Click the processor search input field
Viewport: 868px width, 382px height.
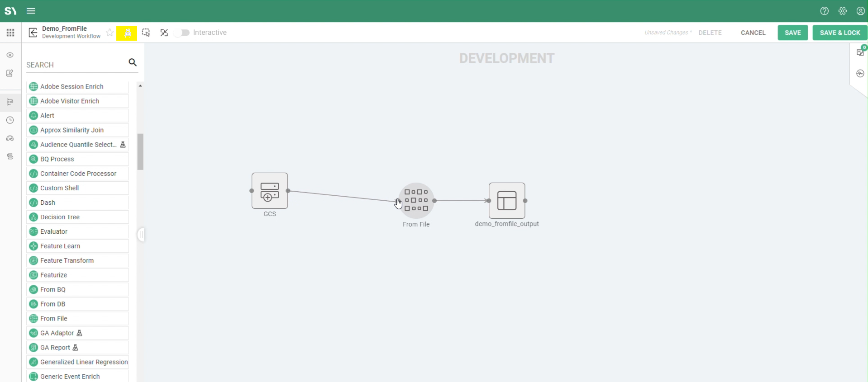click(75, 65)
